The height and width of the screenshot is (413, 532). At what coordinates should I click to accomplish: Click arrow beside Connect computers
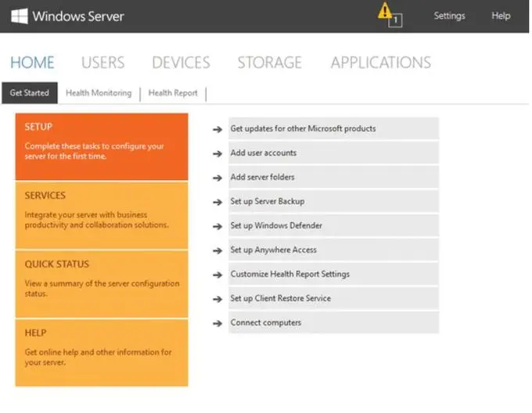coord(217,323)
